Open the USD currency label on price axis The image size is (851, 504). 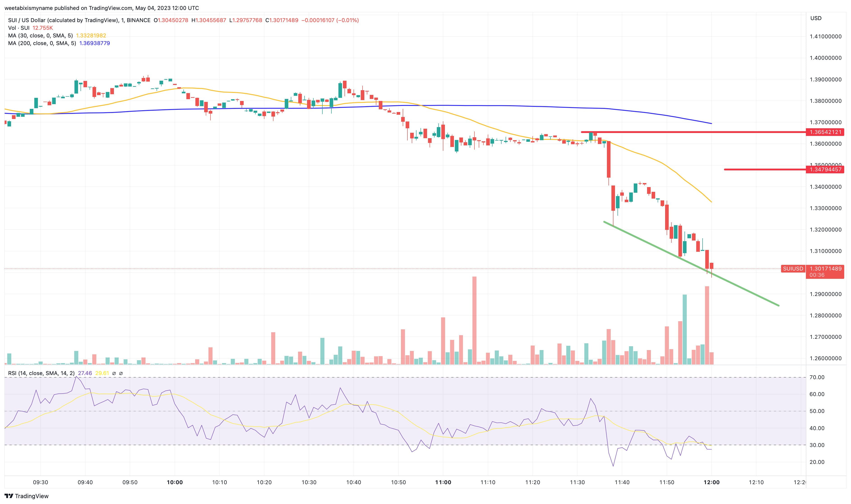816,18
